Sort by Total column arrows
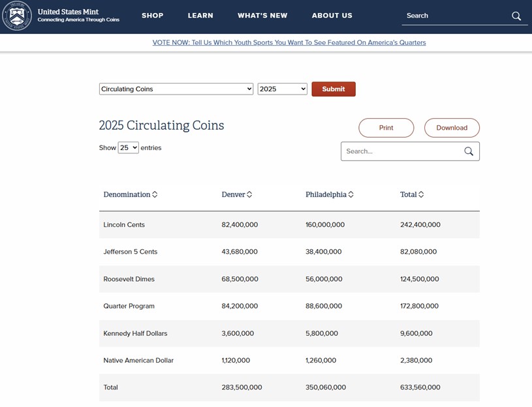The height and width of the screenshot is (407, 532). point(421,194)
